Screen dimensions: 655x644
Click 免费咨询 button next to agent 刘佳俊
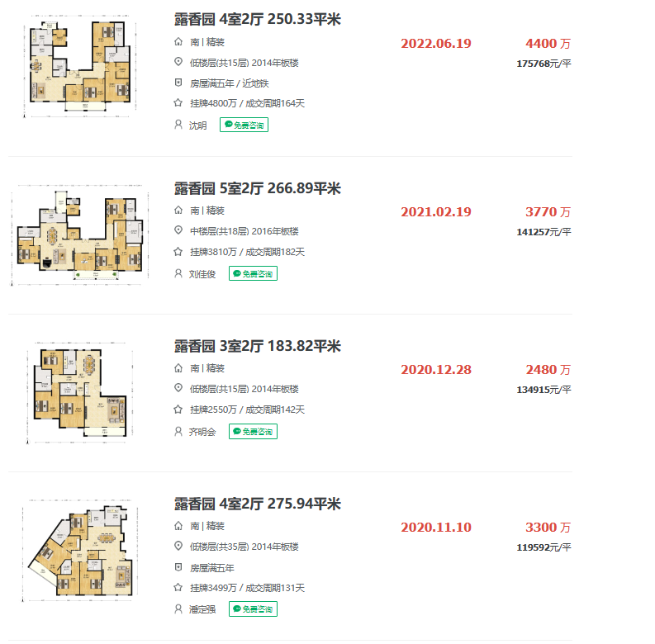pyautogui.click(x=253, y=273)
